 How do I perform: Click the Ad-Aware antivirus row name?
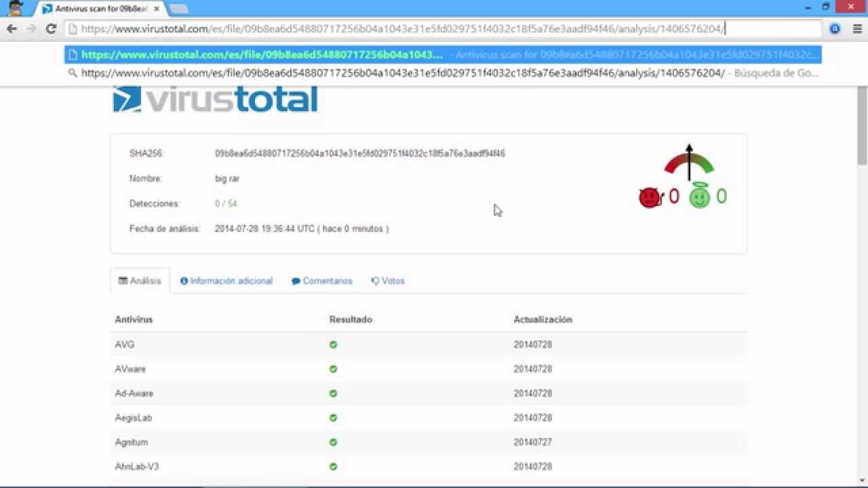(134, 393)
